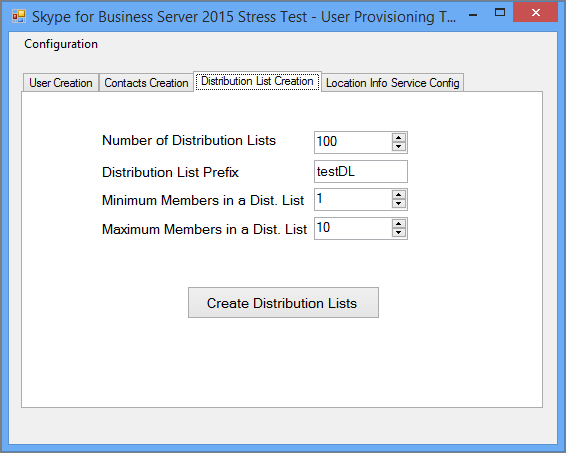
Task: Decrease Number of Distribution Lists with down arrow
Action: (399, 147)
